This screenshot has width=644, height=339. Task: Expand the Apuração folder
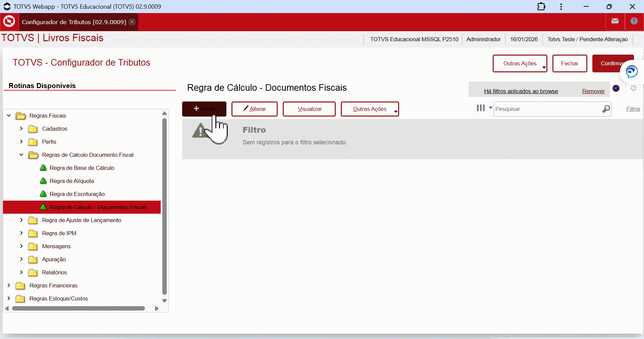(x=21, y=259)
